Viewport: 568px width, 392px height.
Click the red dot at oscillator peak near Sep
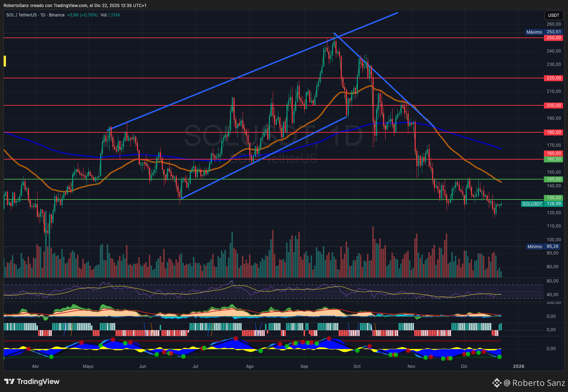click(329, 339)
